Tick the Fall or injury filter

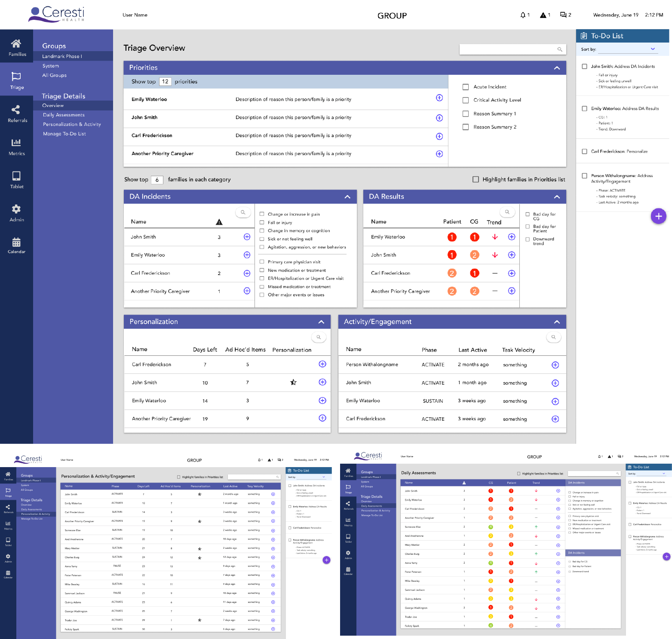coord(262,222)
